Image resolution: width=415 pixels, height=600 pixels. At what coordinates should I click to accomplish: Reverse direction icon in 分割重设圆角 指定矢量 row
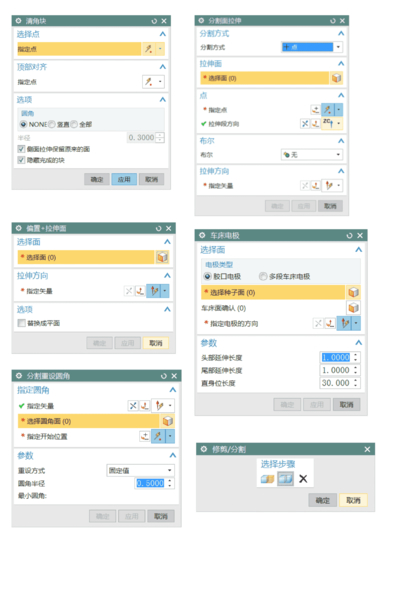133,406
